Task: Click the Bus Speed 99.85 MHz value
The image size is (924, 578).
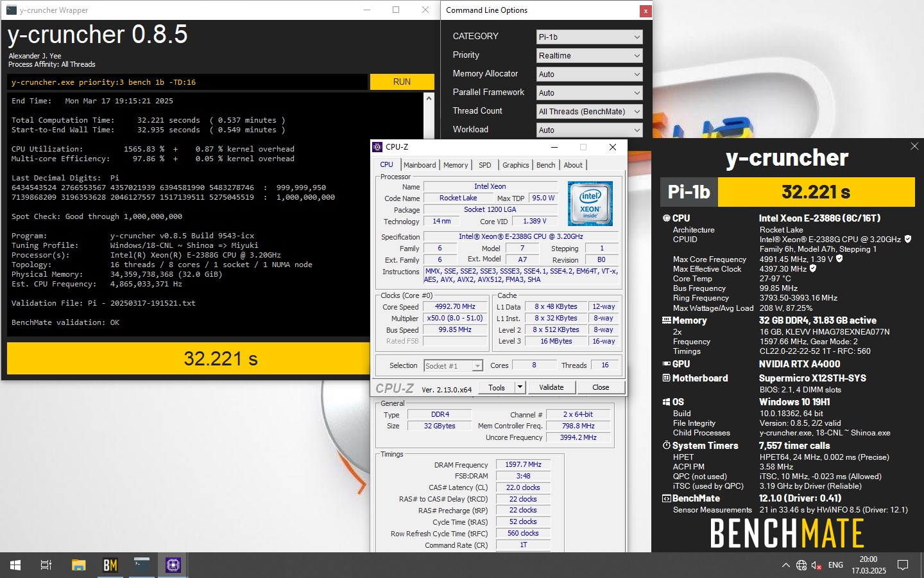Action: point(455,330)
